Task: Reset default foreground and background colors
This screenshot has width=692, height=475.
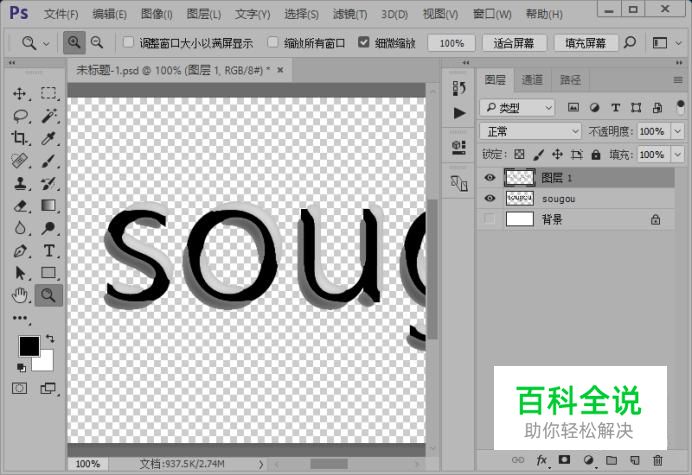Action: pos(21,367)
